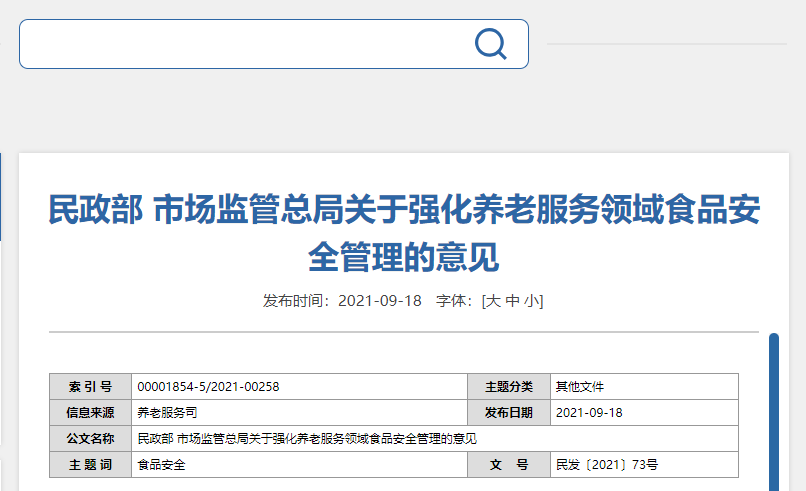Set font size to large (大)

click(x=493, y=300)
